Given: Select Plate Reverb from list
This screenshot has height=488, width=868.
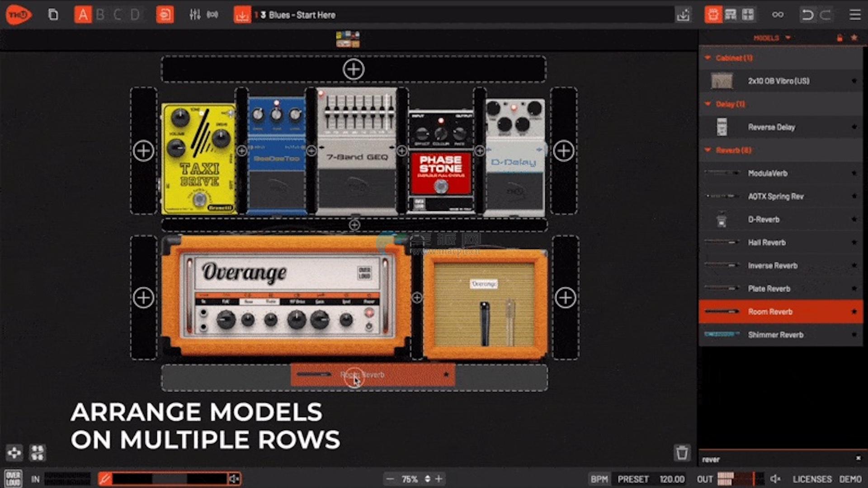Looking at the screenshot, I should [769, 289].
